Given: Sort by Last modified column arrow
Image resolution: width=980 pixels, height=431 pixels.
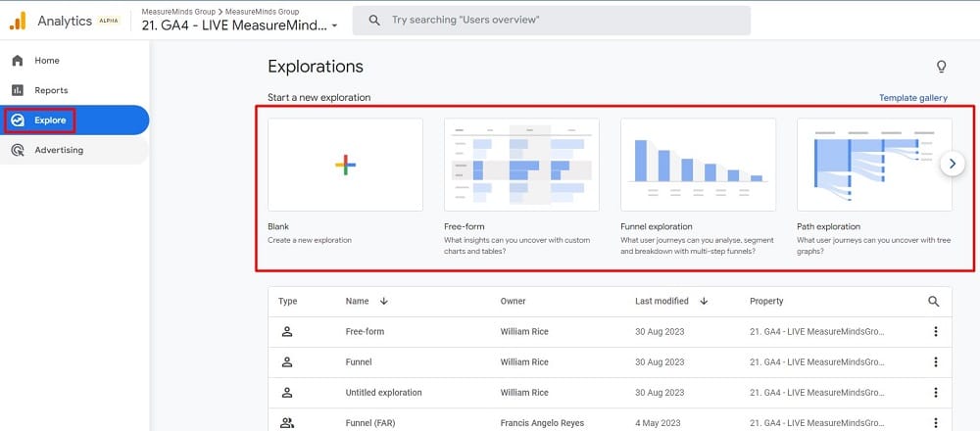Looking at the screenshot, I should point(704,302).
